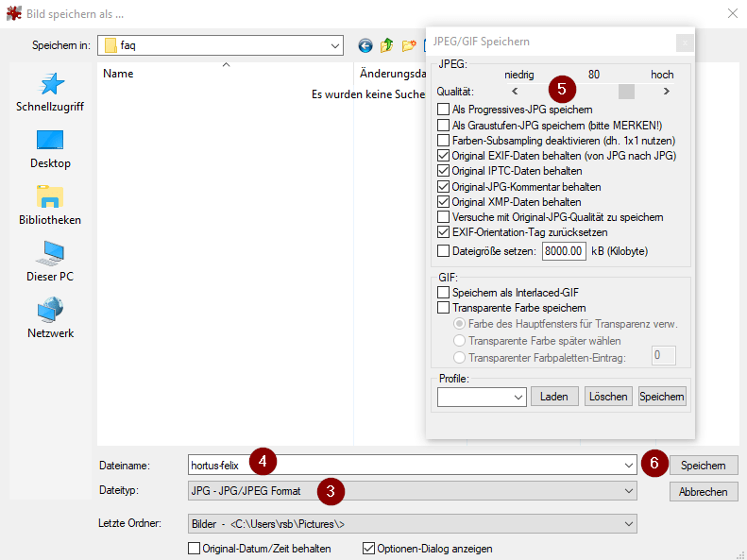The height and width of the screenshot is (560, 747).
Task: Toggle Optionen-Dialog anzeigen checkbox
Action: pos(369,549)
